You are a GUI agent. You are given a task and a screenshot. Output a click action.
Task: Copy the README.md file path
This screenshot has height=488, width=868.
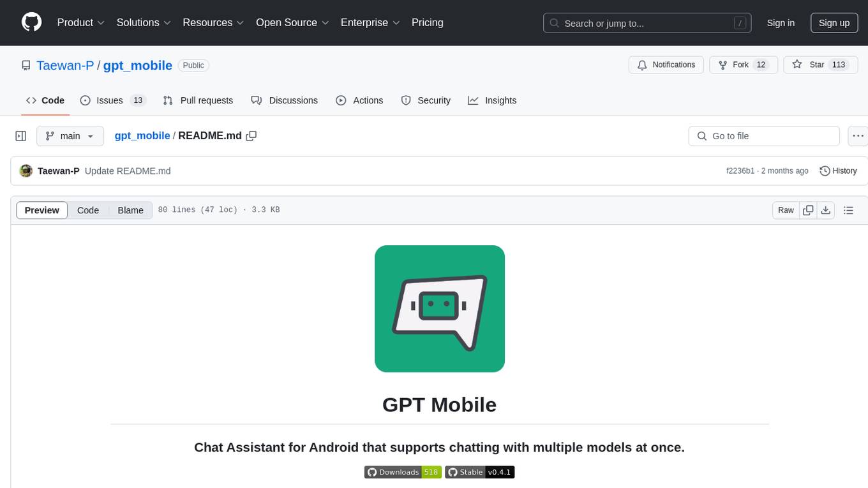tap(251, 135)
